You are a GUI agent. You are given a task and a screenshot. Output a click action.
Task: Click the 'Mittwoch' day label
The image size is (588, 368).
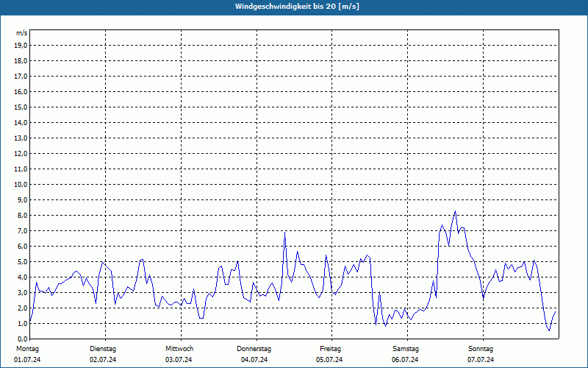click(x=179, y=349)
